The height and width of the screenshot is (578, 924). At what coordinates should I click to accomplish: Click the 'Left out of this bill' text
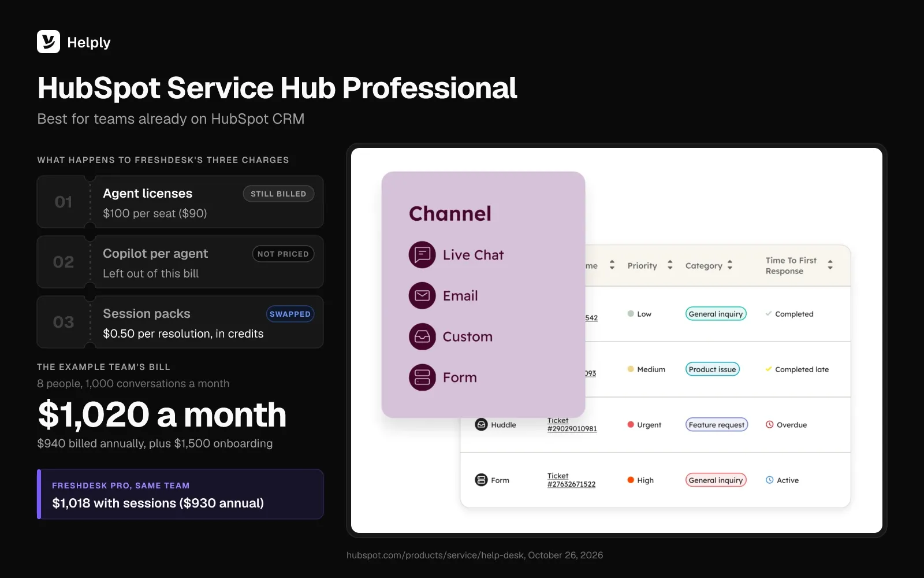pyautogui.click(x=151, y=273)
